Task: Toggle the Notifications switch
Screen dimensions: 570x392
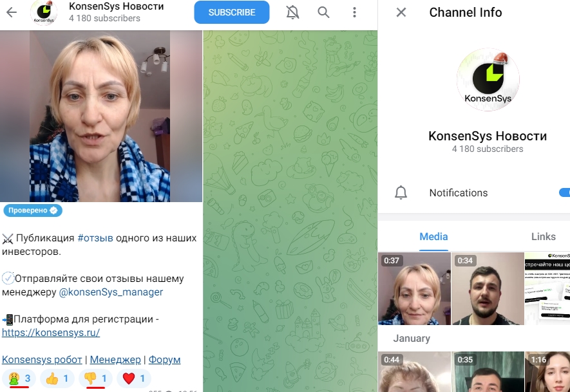Action: 565,192
